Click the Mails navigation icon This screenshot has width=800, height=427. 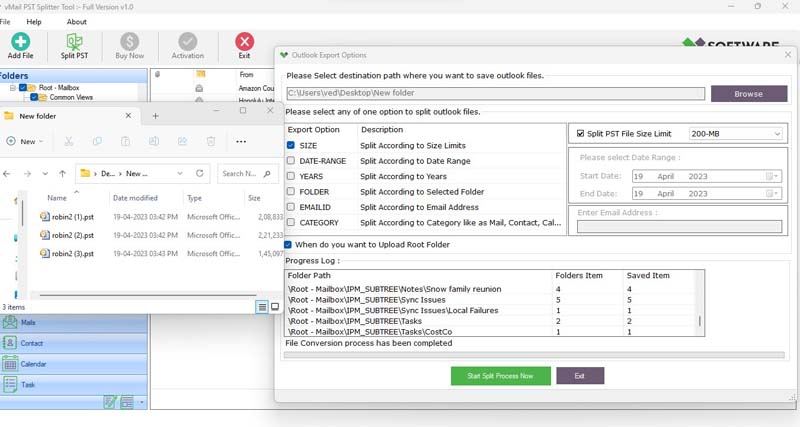tap(10, 322)
